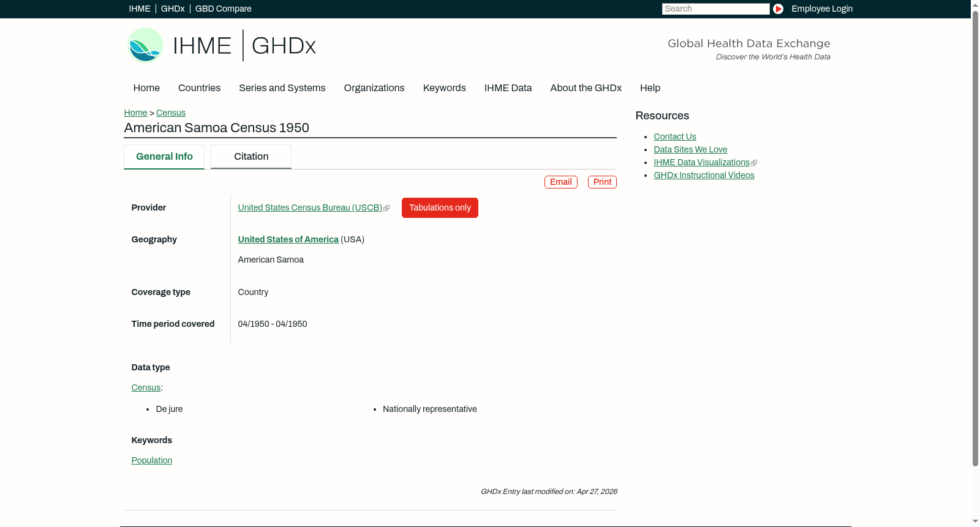Open United States Census Bureau (USCB) link
980x527 pixels.
coord(310,207)
